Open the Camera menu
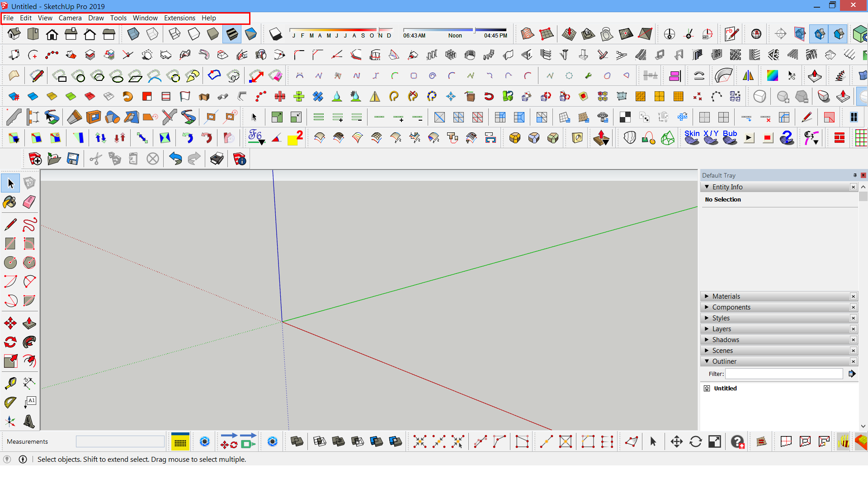 [x=70, y=18]
